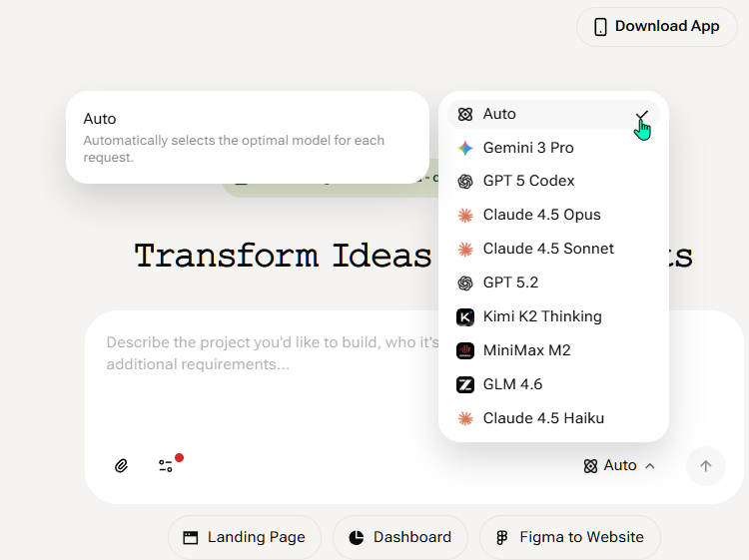Click the Gemini 3 Pro sparkle icon
Screen dimensions: 749x560
pos(465,148)
